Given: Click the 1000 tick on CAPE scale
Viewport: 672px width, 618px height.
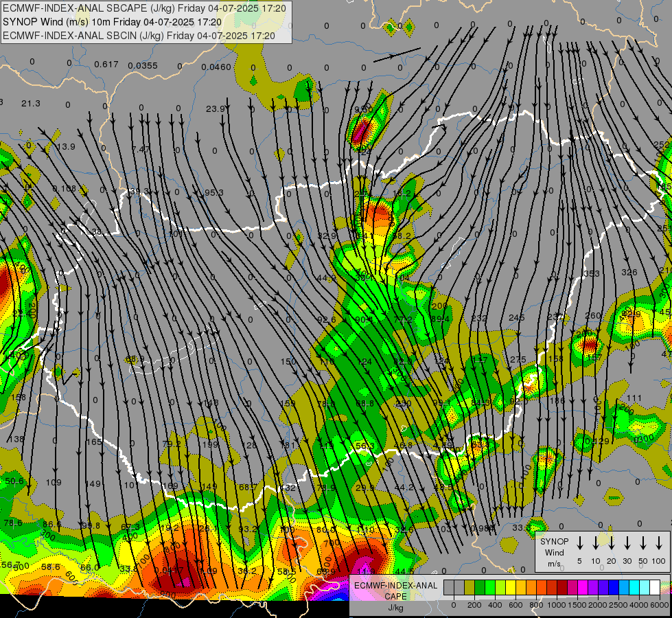Looking at the screenshot, I should (557, 605).
